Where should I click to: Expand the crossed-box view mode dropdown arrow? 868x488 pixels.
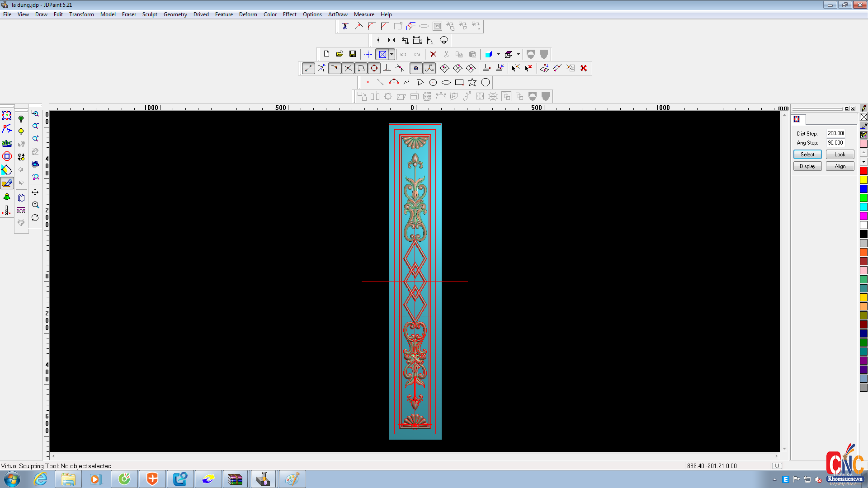tap(392, 54)
